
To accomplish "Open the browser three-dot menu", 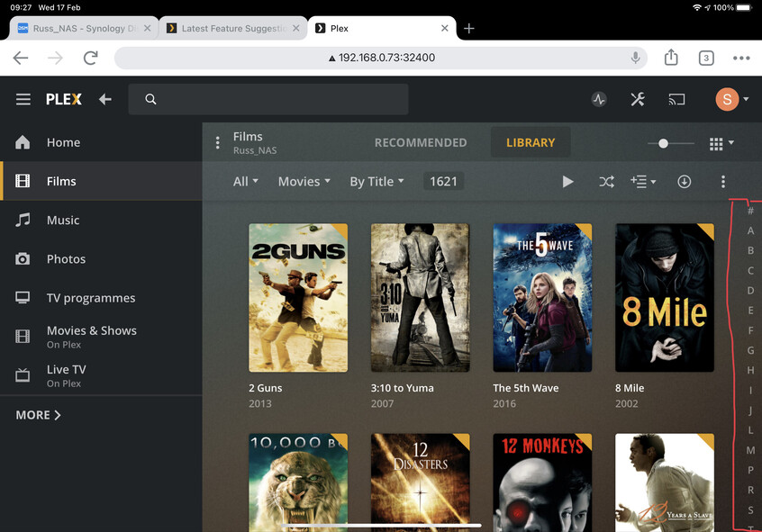I will pyautogui.click(x=741, y=58).
